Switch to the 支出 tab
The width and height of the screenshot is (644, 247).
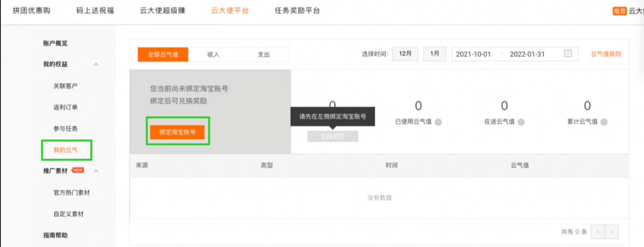coord(264,54)
